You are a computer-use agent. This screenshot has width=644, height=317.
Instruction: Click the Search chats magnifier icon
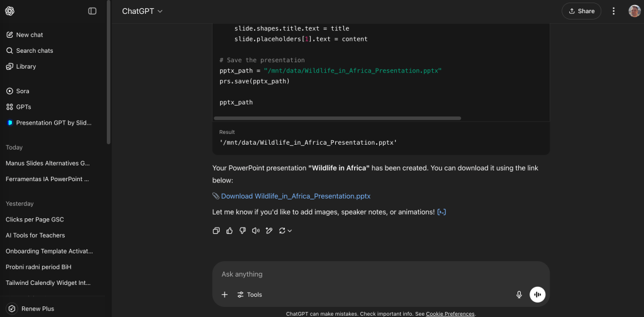coord(9,50)
